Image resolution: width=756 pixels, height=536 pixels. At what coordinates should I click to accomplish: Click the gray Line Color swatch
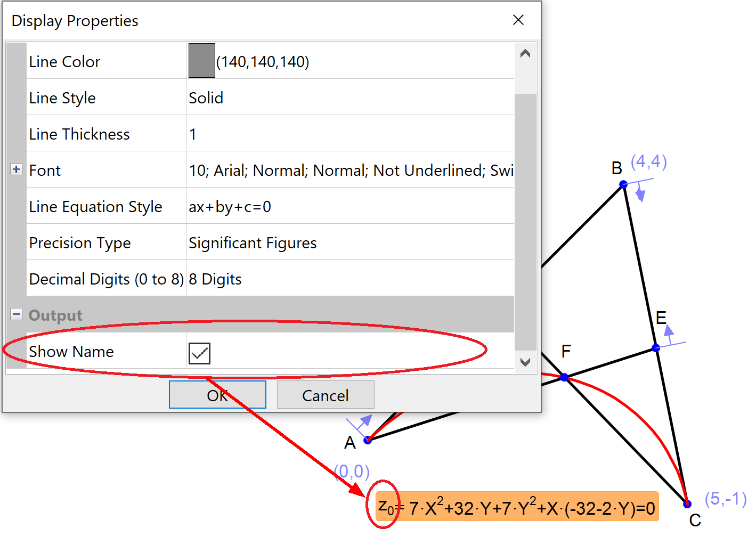201,61
